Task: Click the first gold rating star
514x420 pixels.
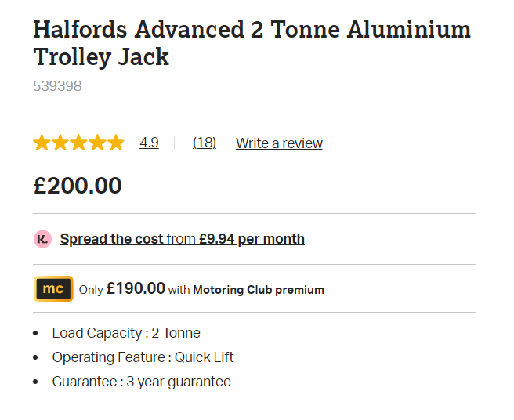Action: click(42, 143)
